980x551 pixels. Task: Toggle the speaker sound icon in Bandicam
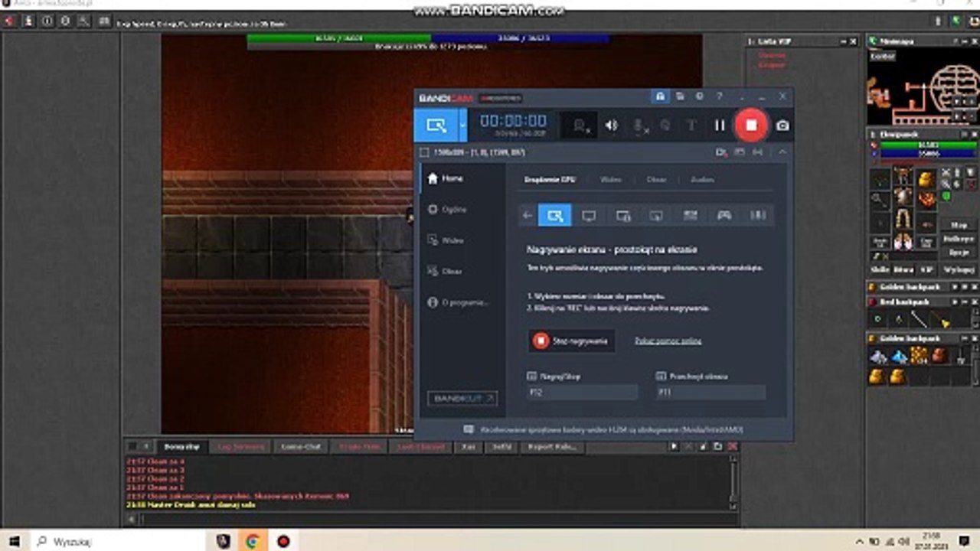(611, 126)
